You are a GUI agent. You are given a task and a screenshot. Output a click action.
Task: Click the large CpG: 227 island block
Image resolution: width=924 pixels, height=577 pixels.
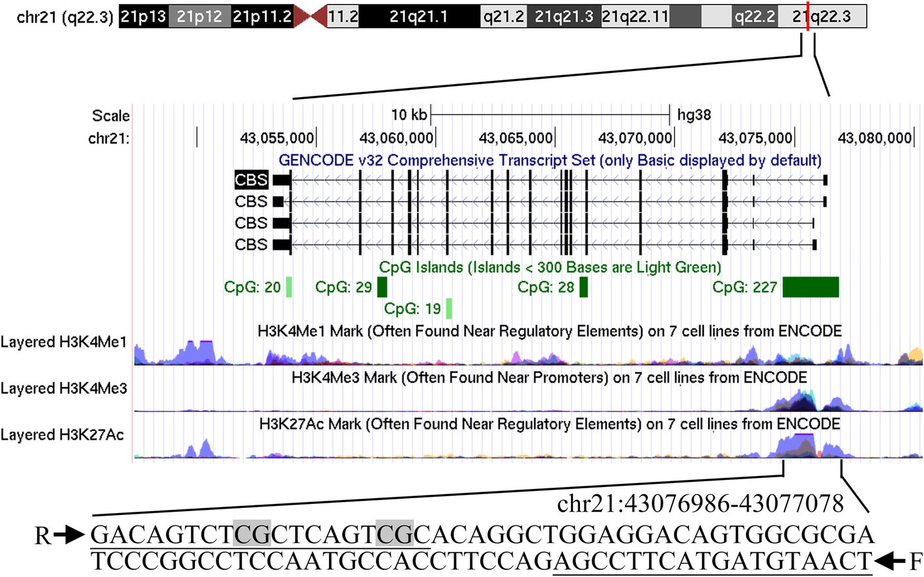click(x=811, y=287)
